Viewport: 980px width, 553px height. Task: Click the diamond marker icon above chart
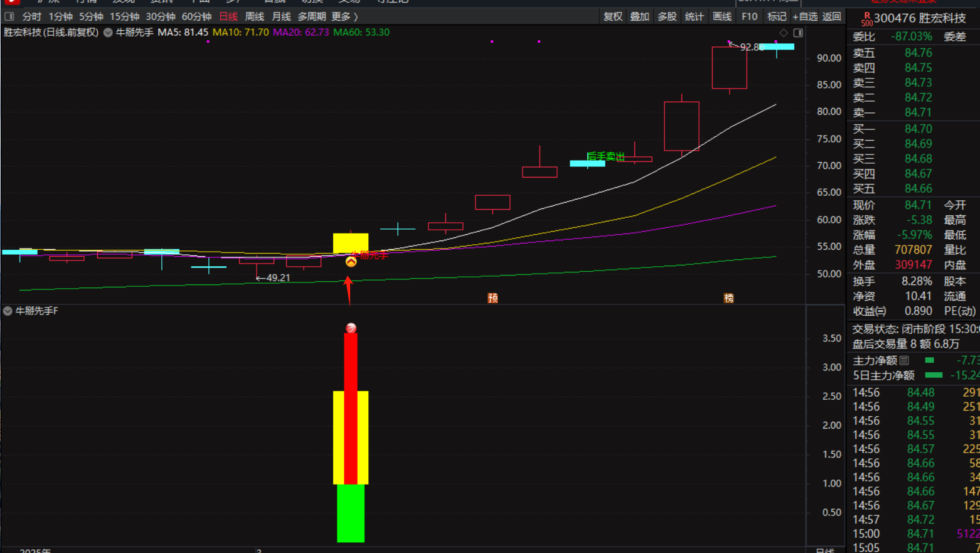(x=784, y=33)
